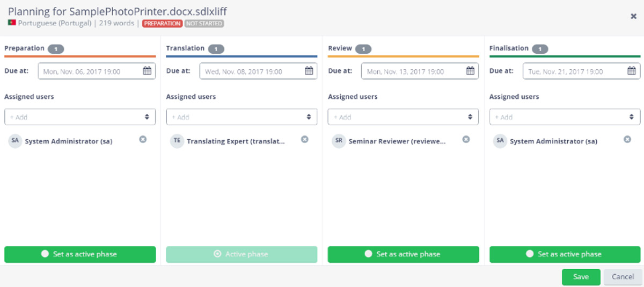Click the Translation Active phase indicator button
644x287 pixels.
point(241,254)
